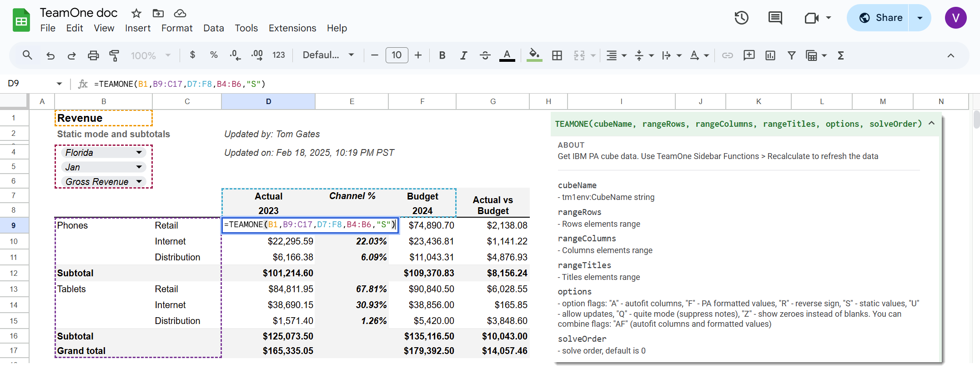Screen dimensions: 980x369
Task: Format as percent
Action: [214, 55]
